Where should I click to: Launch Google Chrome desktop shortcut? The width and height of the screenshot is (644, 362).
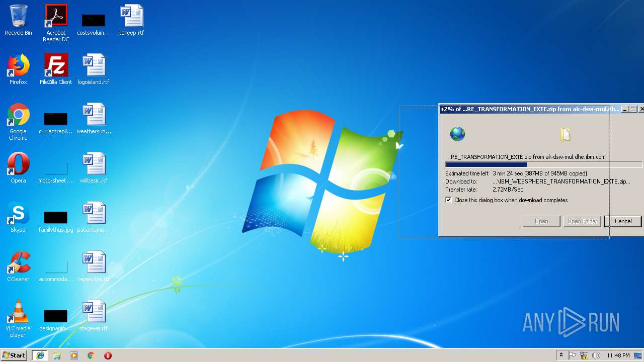(x=18, y=122)
